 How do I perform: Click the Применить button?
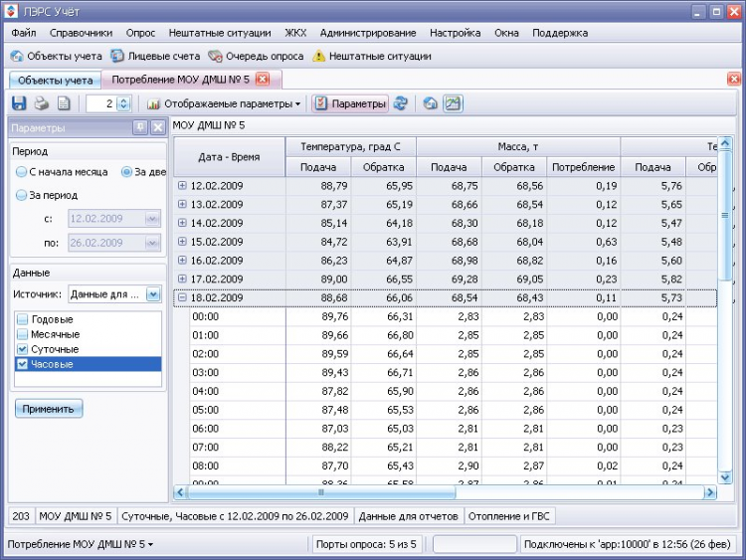pos(49,409)
